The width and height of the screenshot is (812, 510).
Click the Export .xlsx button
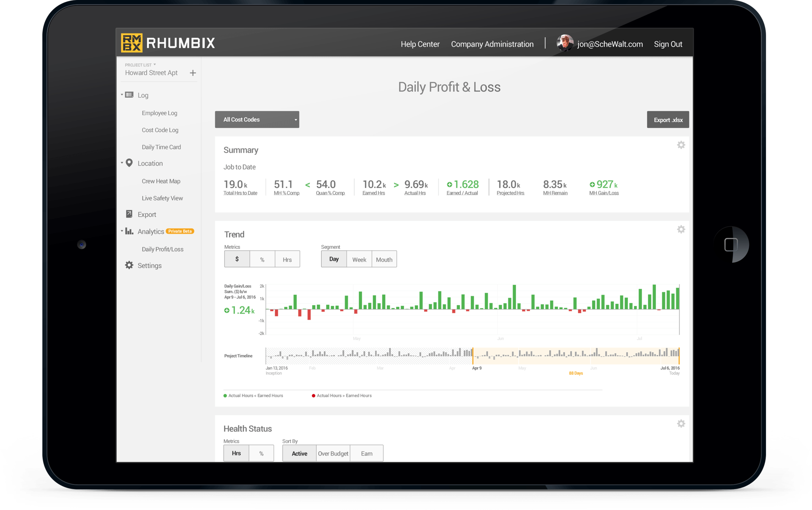click(x=668, y=120)
